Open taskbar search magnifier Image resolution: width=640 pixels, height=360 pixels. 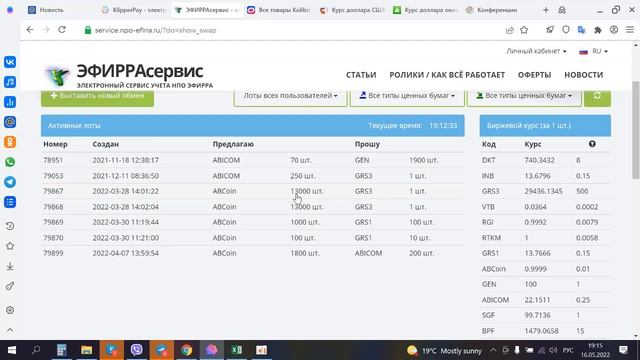click(x=36, y=350)
